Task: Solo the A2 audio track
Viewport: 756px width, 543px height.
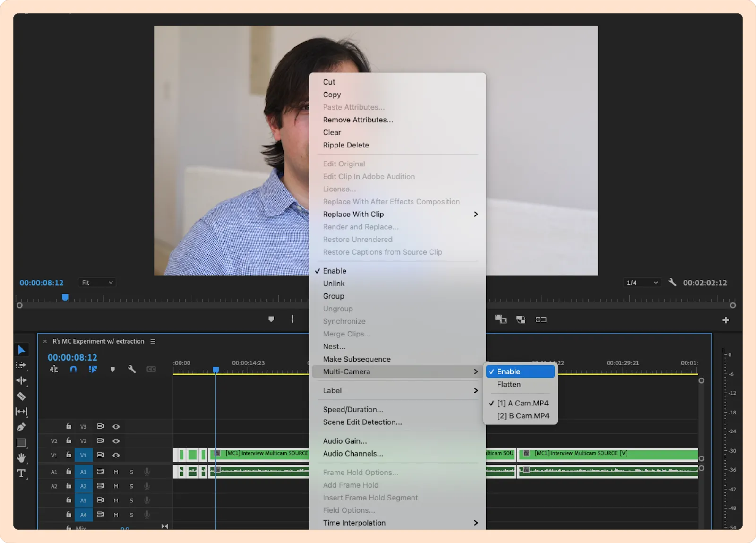Action: pyautogui.click(x=131, y=486)
